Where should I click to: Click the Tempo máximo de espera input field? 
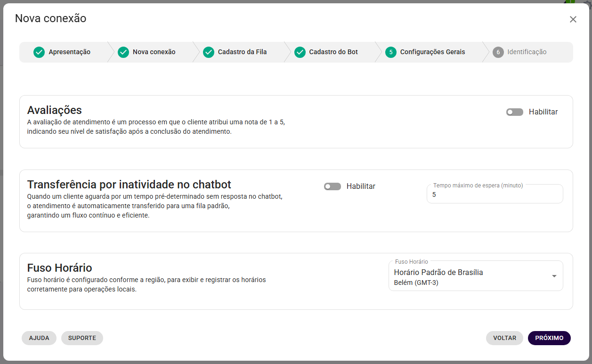pos(495,194)
